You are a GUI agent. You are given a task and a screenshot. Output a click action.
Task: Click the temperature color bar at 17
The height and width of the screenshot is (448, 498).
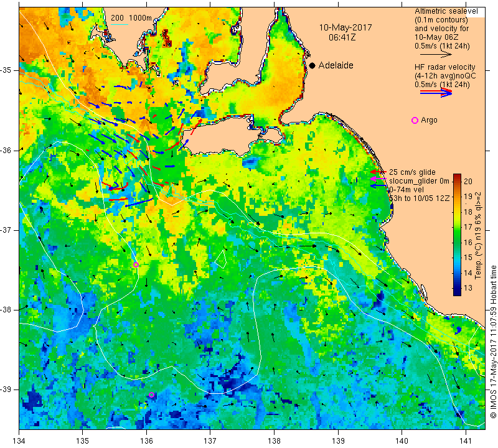tap(457, 227)
